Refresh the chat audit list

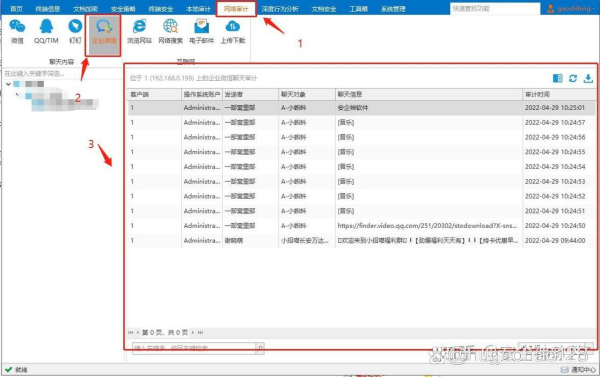pyautogui.click(x=573, y=78)
